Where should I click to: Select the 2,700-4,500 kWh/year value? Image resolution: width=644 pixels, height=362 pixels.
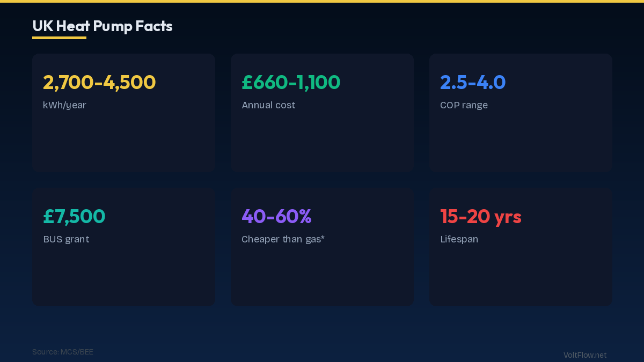point(99,82)
